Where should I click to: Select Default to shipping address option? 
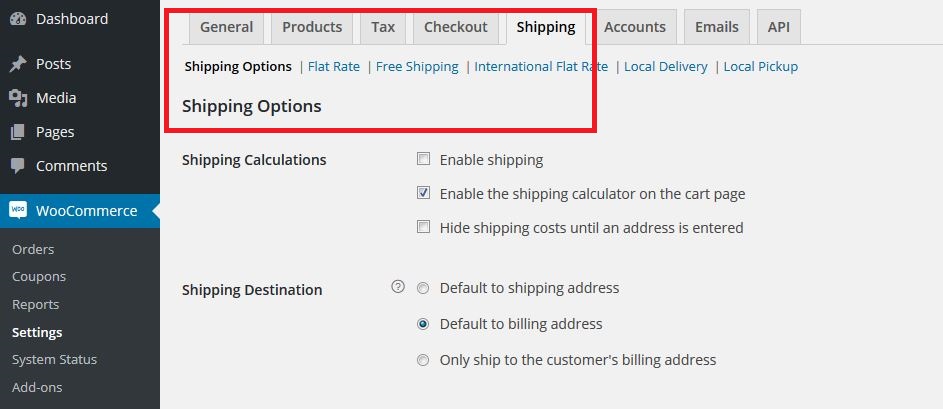tap(424, 288)
